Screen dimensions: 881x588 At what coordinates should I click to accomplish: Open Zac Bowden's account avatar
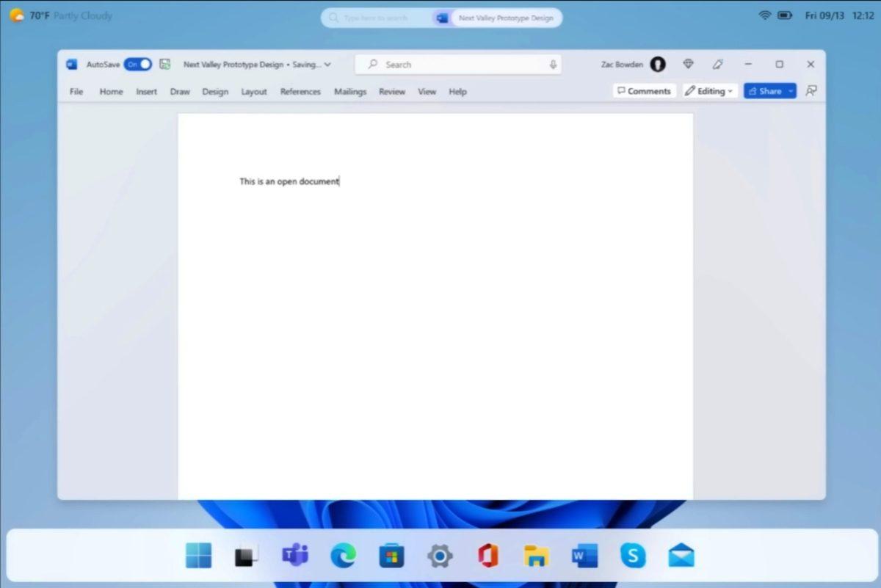pos(658,65)
